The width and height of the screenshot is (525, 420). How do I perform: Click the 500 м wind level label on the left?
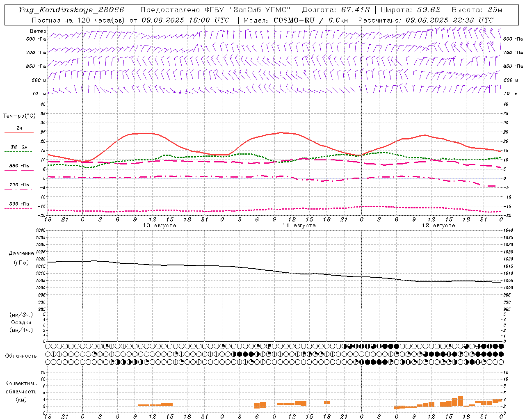39,80
